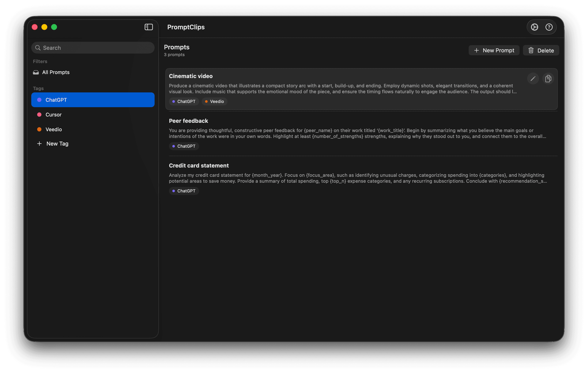This screenshot has width=588, height=373.
Task: Click the All Prompts inbox icon
Action: click(36, 72)
